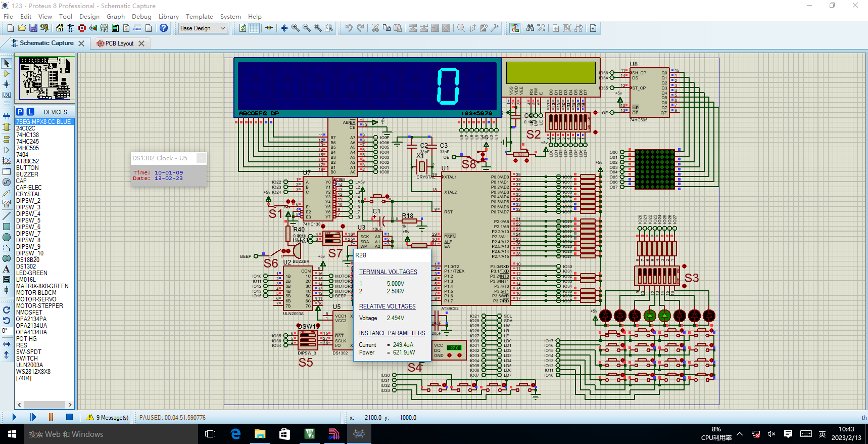Open the PCB Layout chip icon in the toolbar
The height and width of the screenshot is (444, 868).
(82, 28)
